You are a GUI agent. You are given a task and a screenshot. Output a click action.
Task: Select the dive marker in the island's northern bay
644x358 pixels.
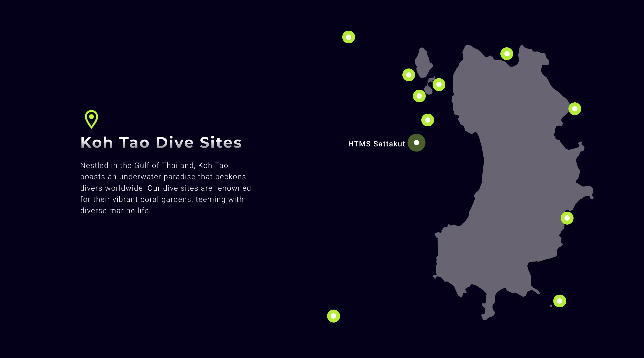pyautogui.click(x=507, y=54)
